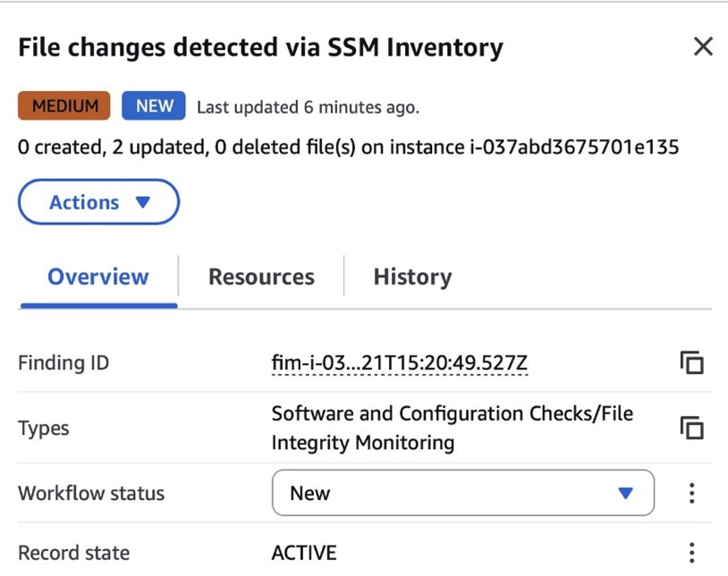
Task: Open the Actions menu
Action: tap(98, 202)
